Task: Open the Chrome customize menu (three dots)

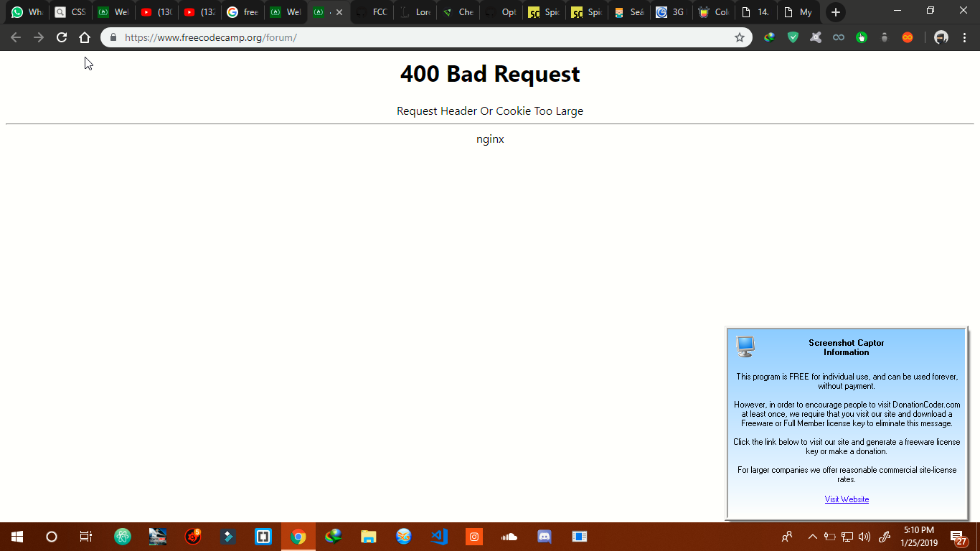Action: click(x=965, y=37)
